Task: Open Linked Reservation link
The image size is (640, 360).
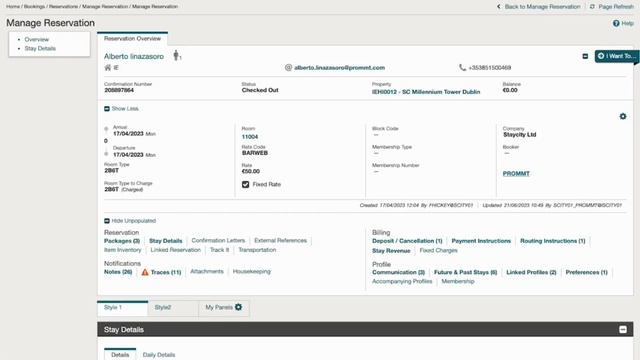Action: [x=176, y=250]
